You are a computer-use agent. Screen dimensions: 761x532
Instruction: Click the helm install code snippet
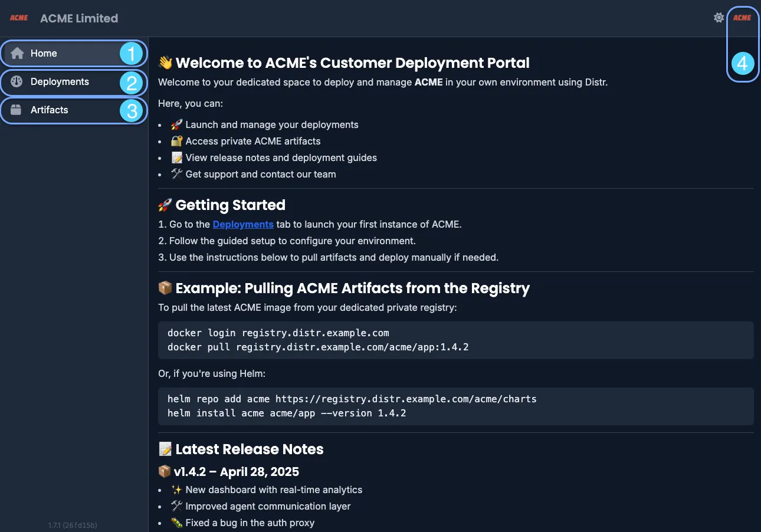[287, 413]
